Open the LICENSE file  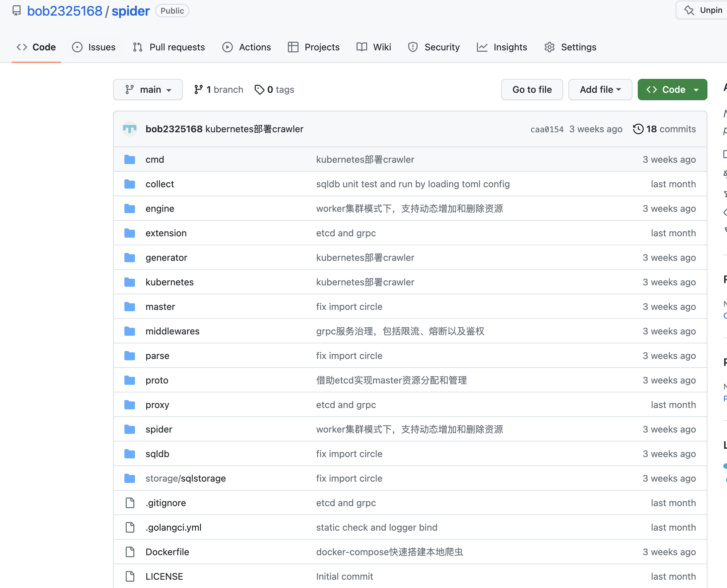pos(164,576)
